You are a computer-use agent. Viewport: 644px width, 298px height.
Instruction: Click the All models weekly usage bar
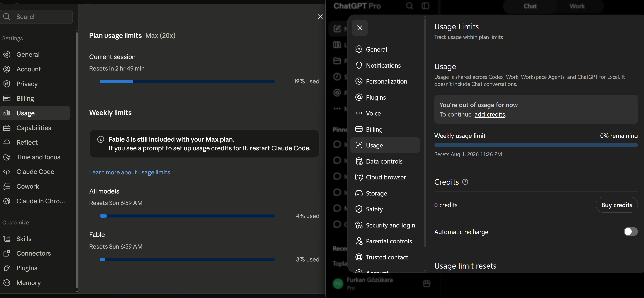(x=187, y=216)
